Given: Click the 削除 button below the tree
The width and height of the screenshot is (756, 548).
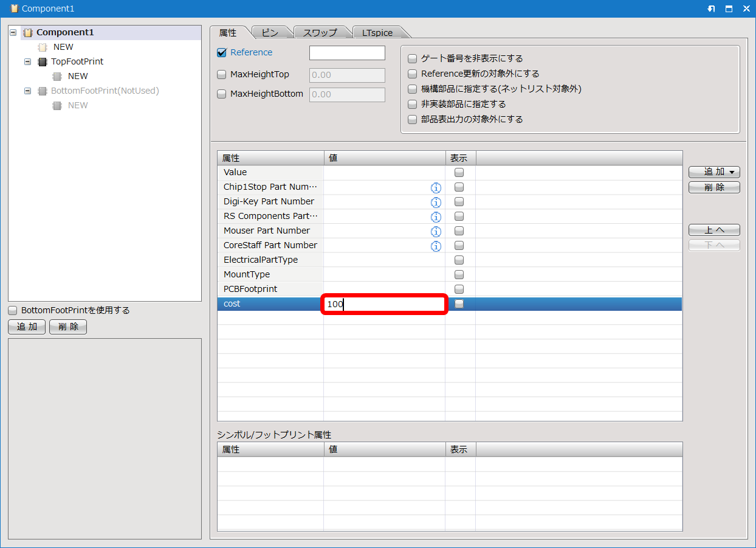Looking at the screenshot, I should 68,327.
